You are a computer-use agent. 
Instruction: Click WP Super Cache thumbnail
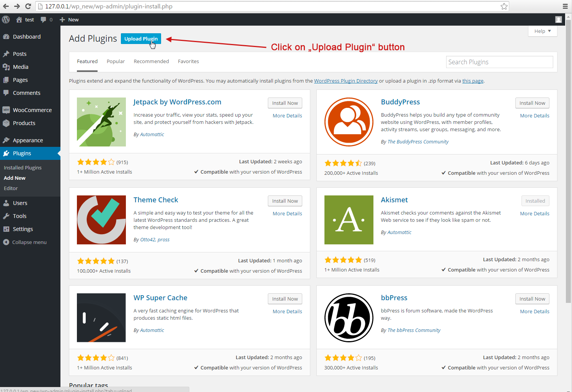(x=101, y=318)
